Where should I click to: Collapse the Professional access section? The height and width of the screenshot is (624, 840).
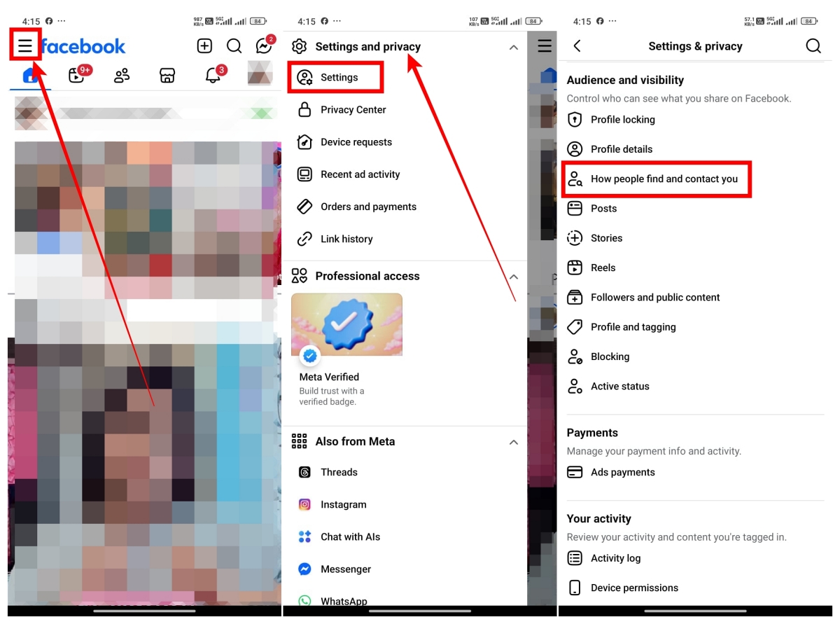pos(514,277)
